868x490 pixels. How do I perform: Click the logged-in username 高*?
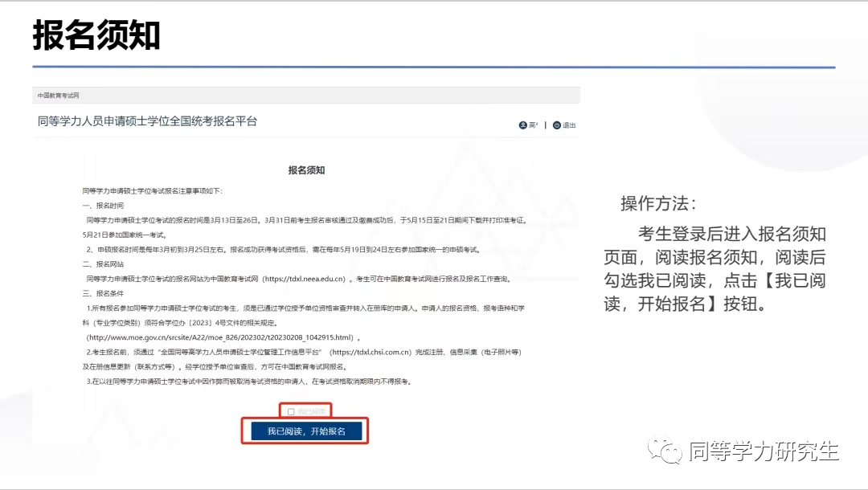(x=534, y=125)
